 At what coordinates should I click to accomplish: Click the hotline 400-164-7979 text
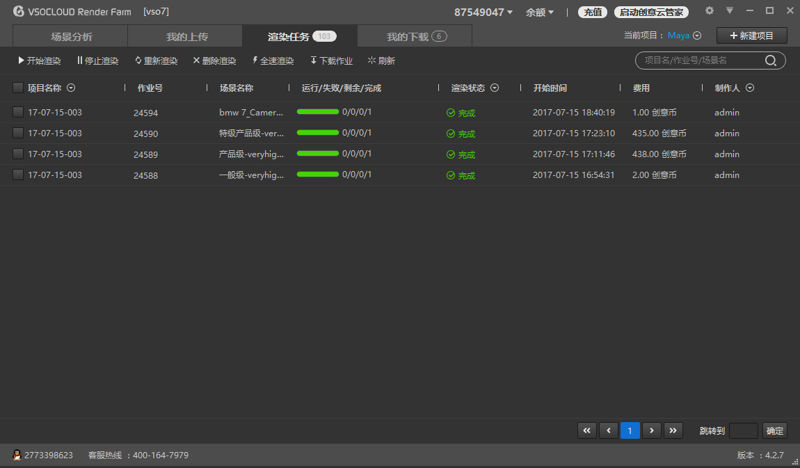point(161,455)
